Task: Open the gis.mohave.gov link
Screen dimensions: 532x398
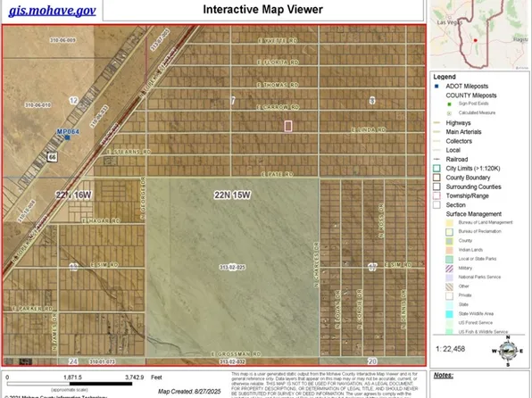Action: (53, 11)
